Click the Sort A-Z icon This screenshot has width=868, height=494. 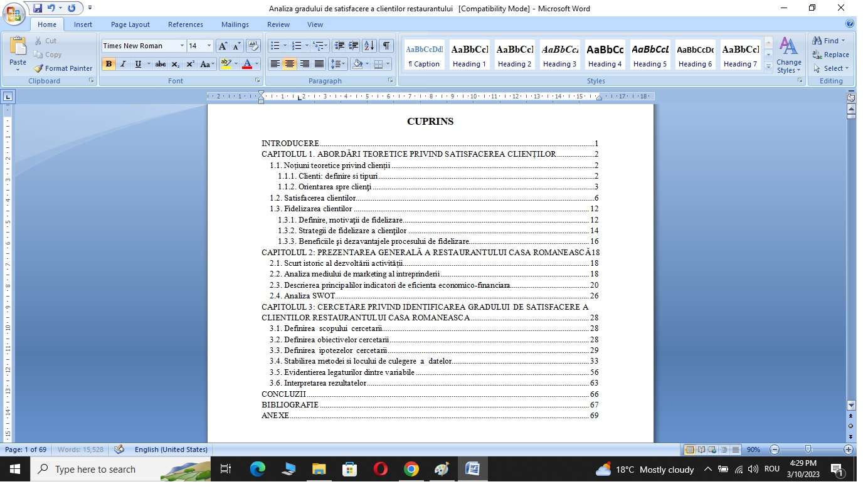point(369,46)
